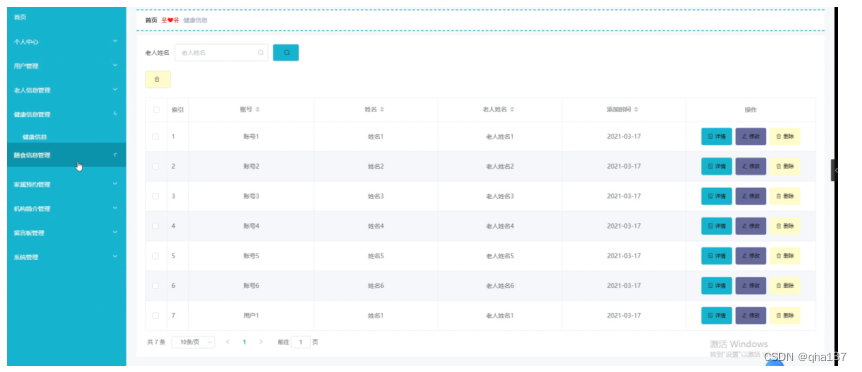Open 详情 for row 账号5
This screenshot has width=862, height=372.
716,256
